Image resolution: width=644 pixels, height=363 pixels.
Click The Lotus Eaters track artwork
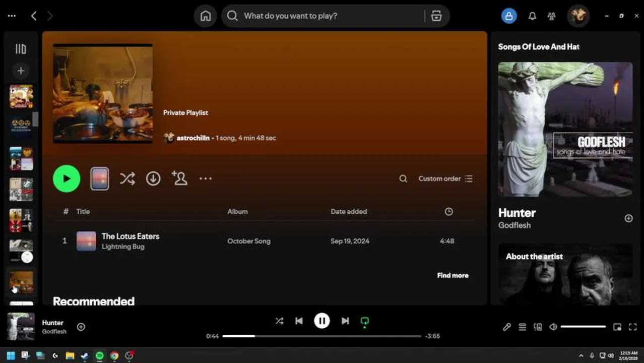click(86, 241)
